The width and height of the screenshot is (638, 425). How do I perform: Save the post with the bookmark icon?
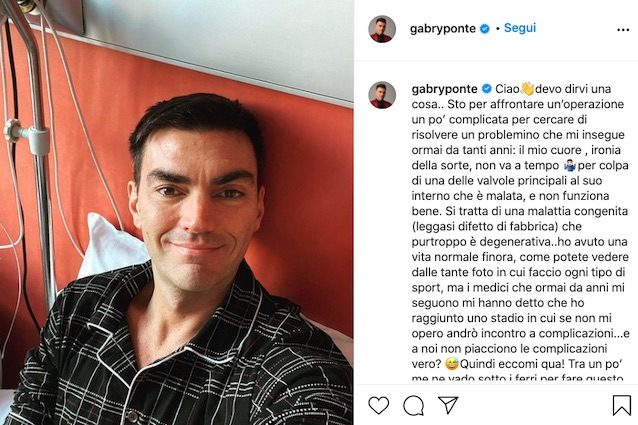[621, 405]
